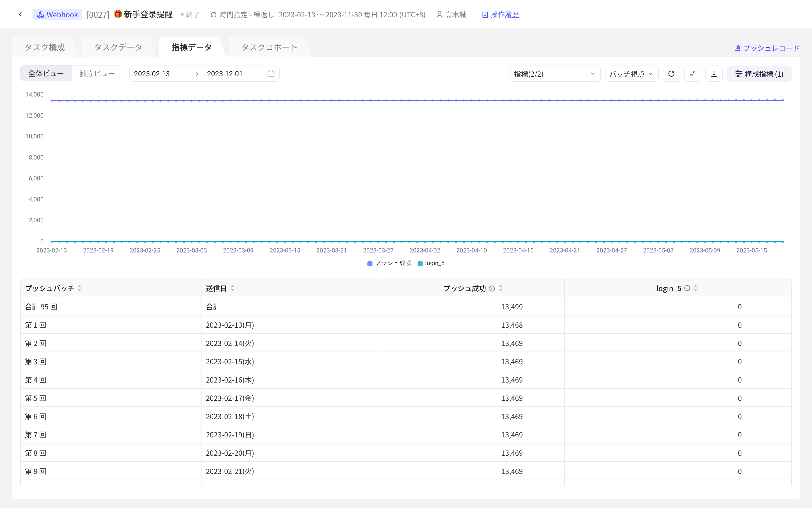Viewport: 812px width, 508px height.
Task: Open 構成指標 (1) settings button
Action: (x=759, y=74)
